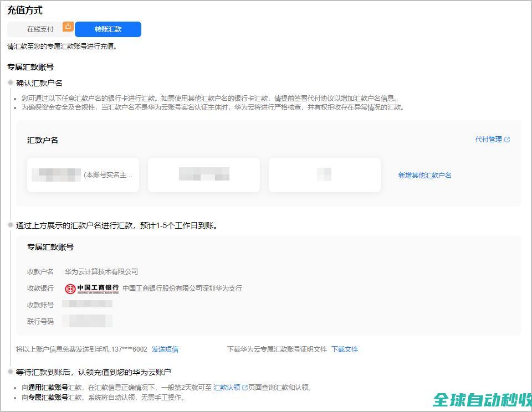Download the certificate via 下载文件

click(345, 349)
